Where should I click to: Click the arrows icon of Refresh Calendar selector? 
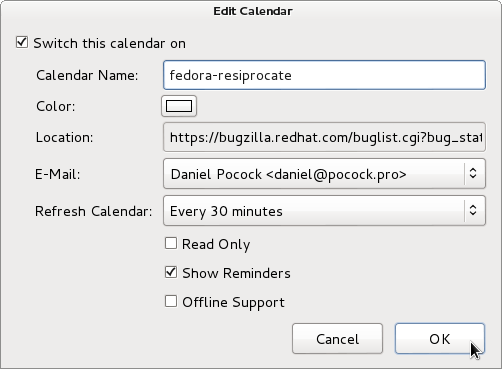tap(473, 210)
